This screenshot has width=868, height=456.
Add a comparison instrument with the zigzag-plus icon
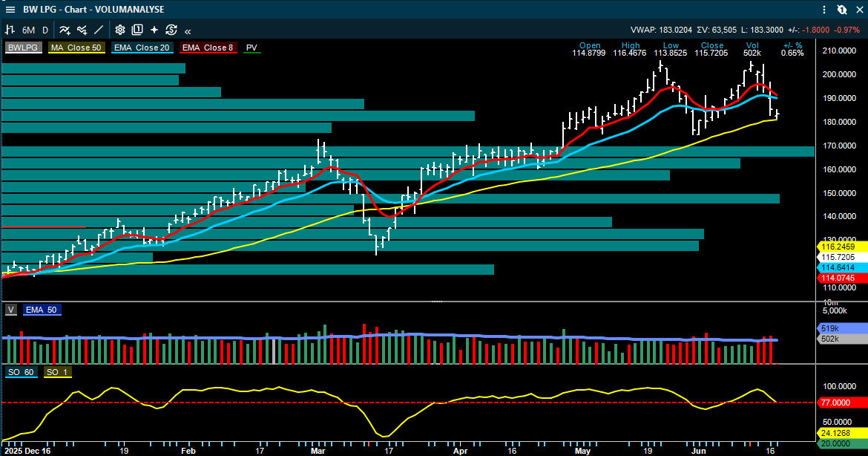pyautogui.click(x=82, y=30)
